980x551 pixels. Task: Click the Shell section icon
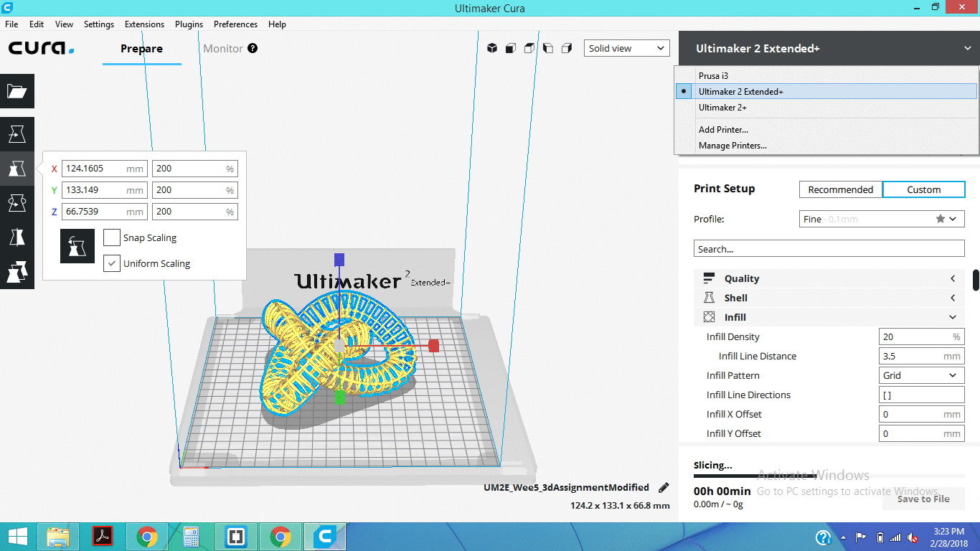click(x=709, y=298)
